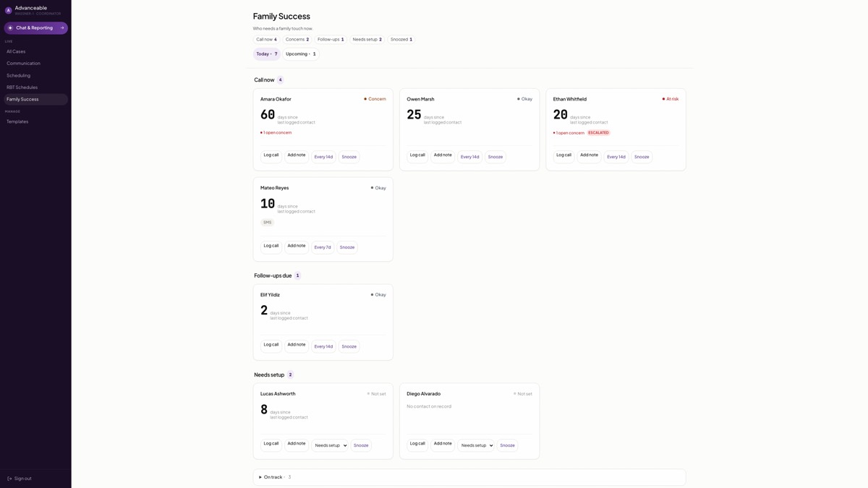Log call for Owen Marsh

pos(417,156)
